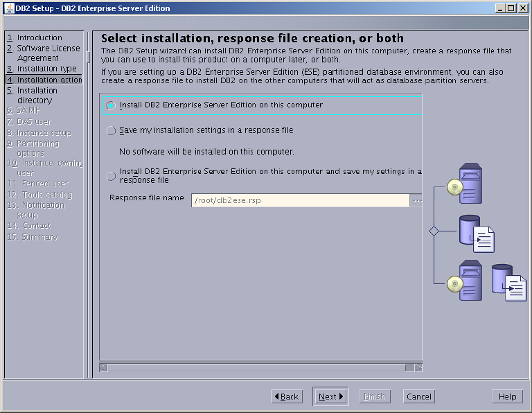Click step 13 Notification setup
This screenshot has height=413, width=532.
[36, 210]
